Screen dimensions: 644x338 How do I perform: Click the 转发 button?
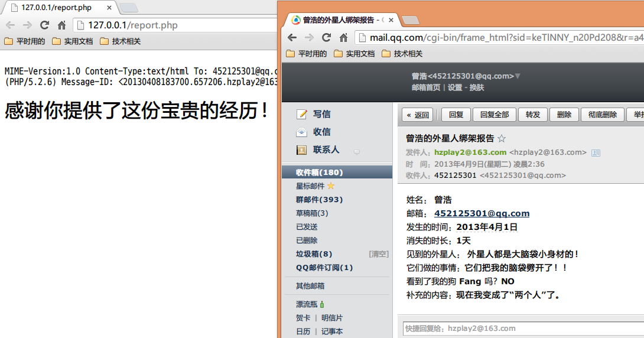click(533, 115)
